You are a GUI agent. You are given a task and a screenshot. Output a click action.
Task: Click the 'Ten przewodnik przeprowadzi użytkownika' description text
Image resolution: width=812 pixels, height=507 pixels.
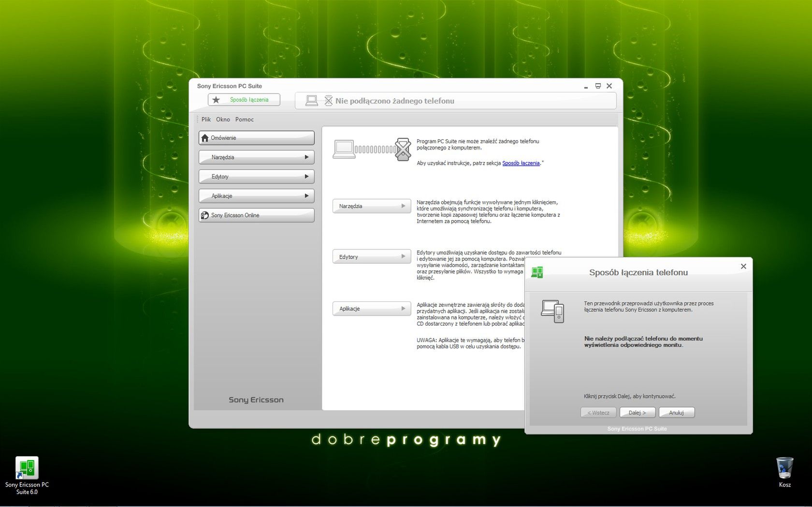pos(649,307)
